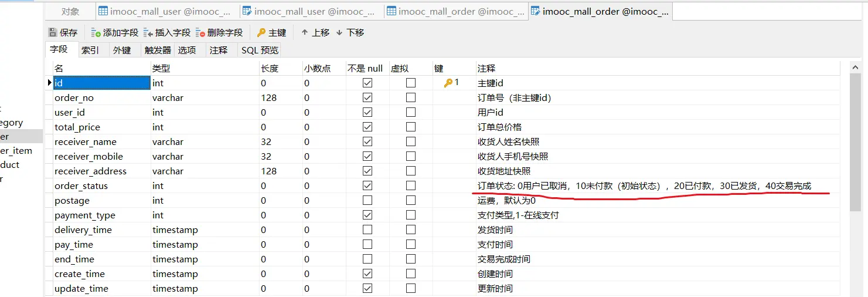Toggle virtual checkbox for update_time row

[411, 289]
